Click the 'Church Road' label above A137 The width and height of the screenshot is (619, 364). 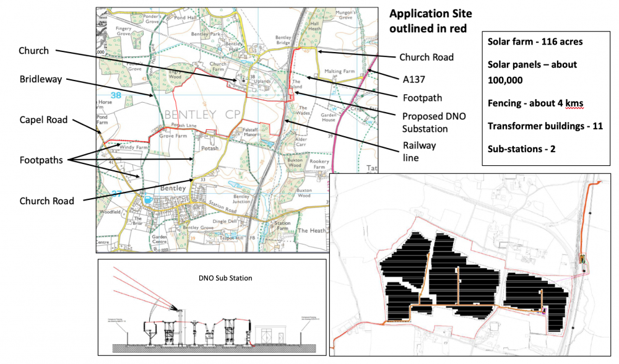tap(426, 57)
